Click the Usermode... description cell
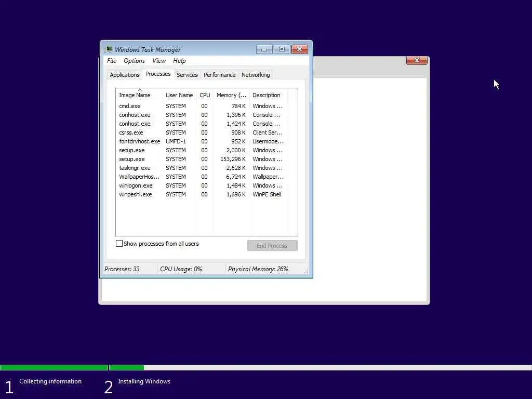Viewport: 532px width, 399px height. click(x=268, y=141)
